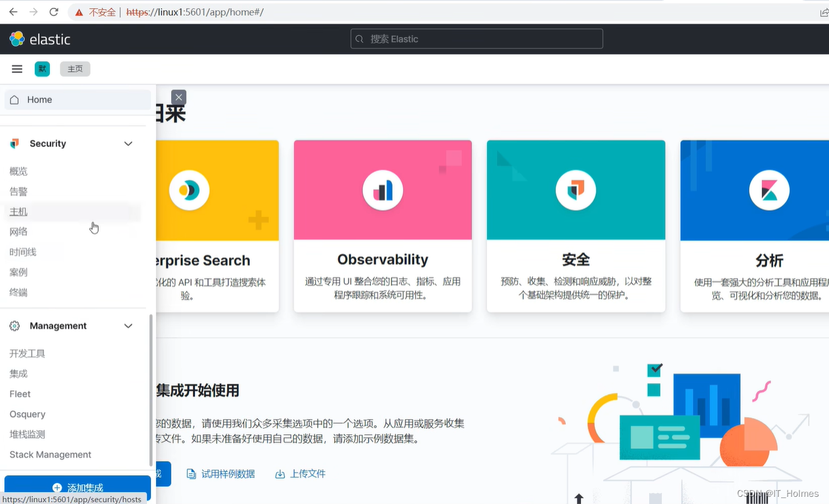Open Security 概览 page
The width and height of the screenshot is (829, 504).
tap(18, 171)
